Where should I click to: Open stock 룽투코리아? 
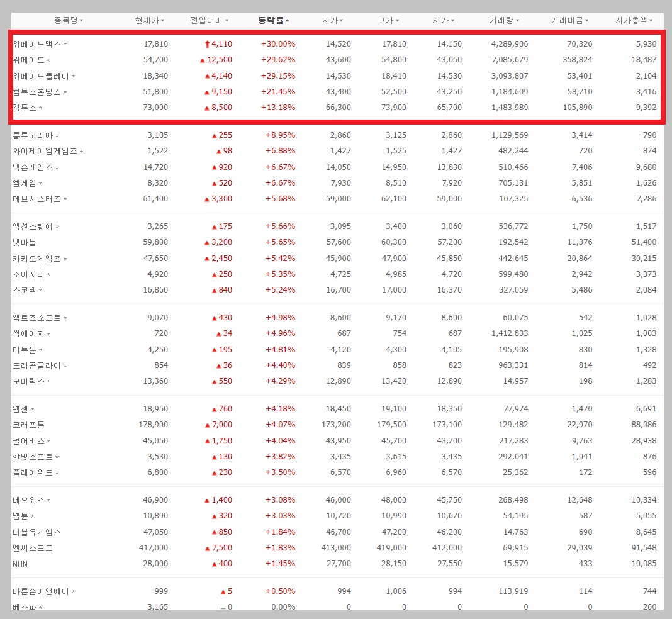pos(33,135)
